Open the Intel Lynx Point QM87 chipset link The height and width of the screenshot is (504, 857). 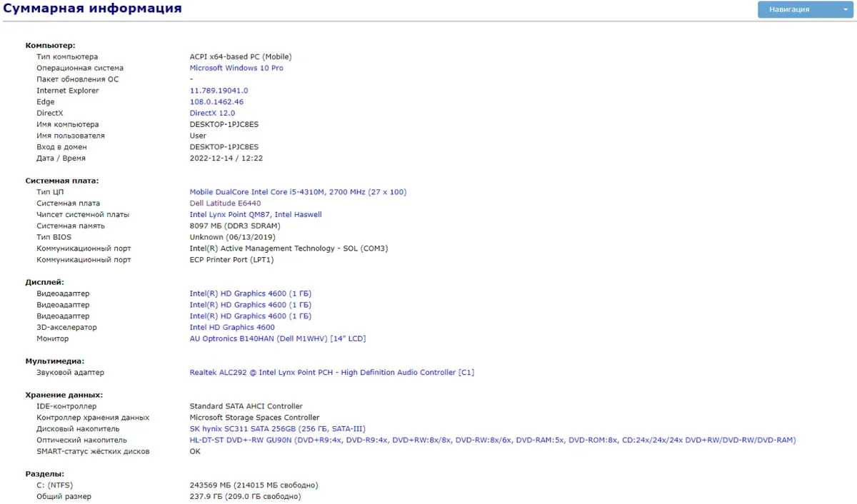(255, 214)
